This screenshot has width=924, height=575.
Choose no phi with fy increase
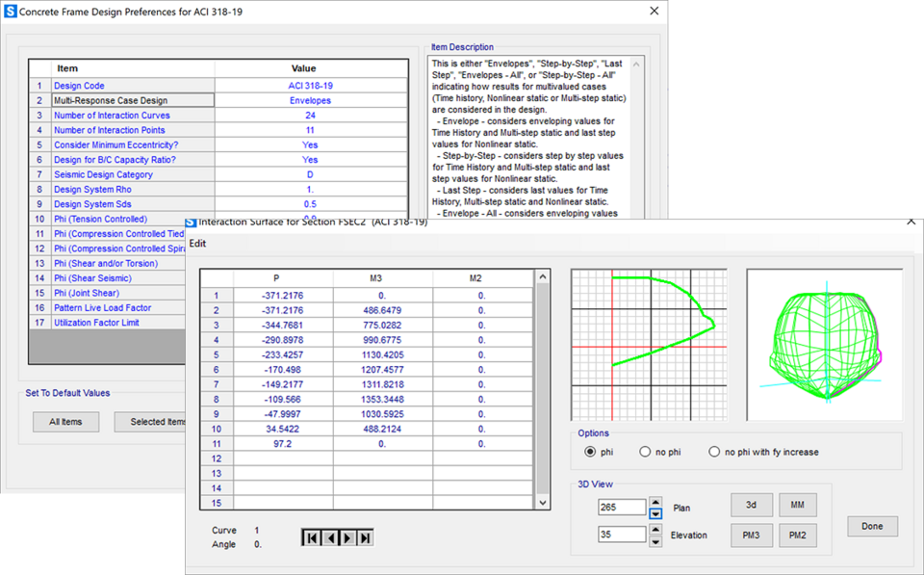714,452
